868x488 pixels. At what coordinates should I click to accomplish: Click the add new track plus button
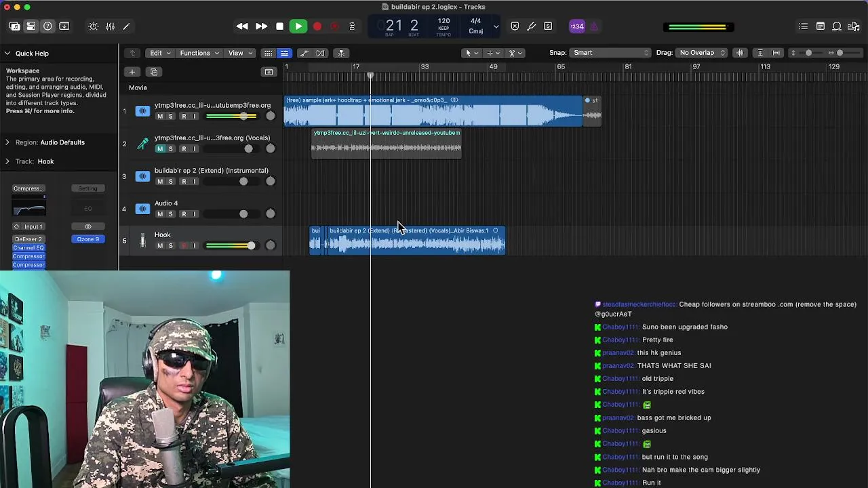click(x=132, y=72)
